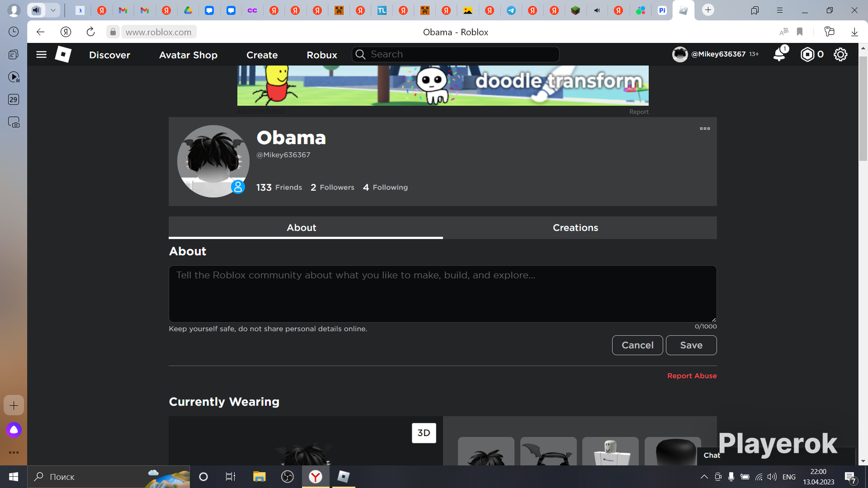Cancel editing the About description
Screen dimensions: 868x488
[637, 345]
